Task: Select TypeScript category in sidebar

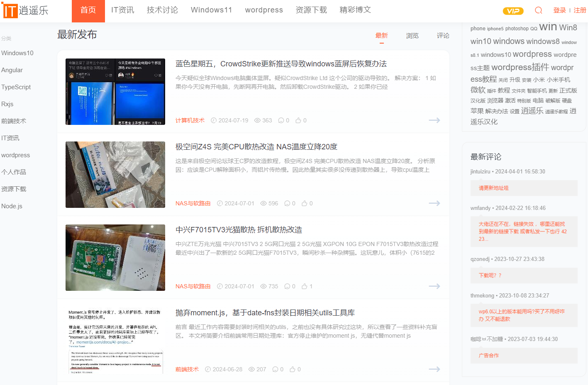Action: [x=16, y=87]
